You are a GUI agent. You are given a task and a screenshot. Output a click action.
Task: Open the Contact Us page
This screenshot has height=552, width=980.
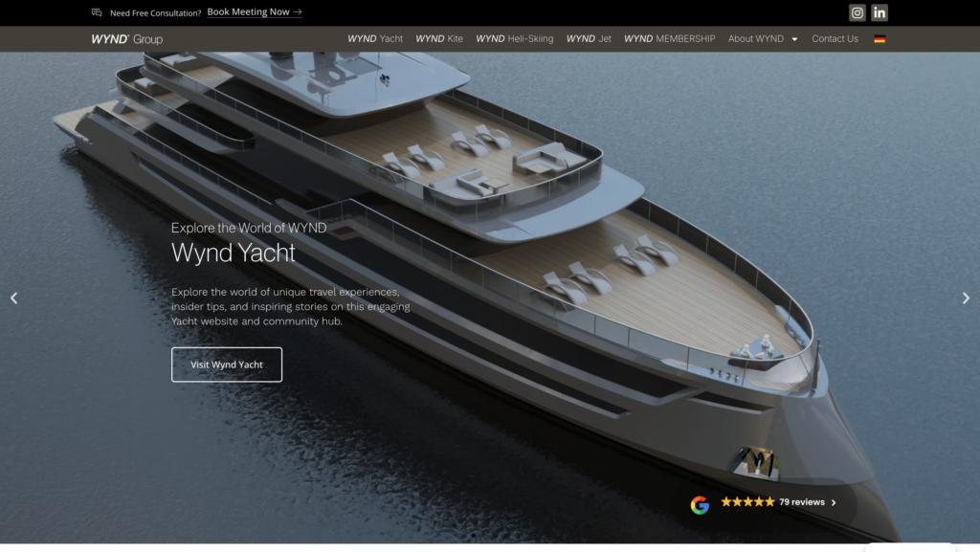[x=835, y=39]
